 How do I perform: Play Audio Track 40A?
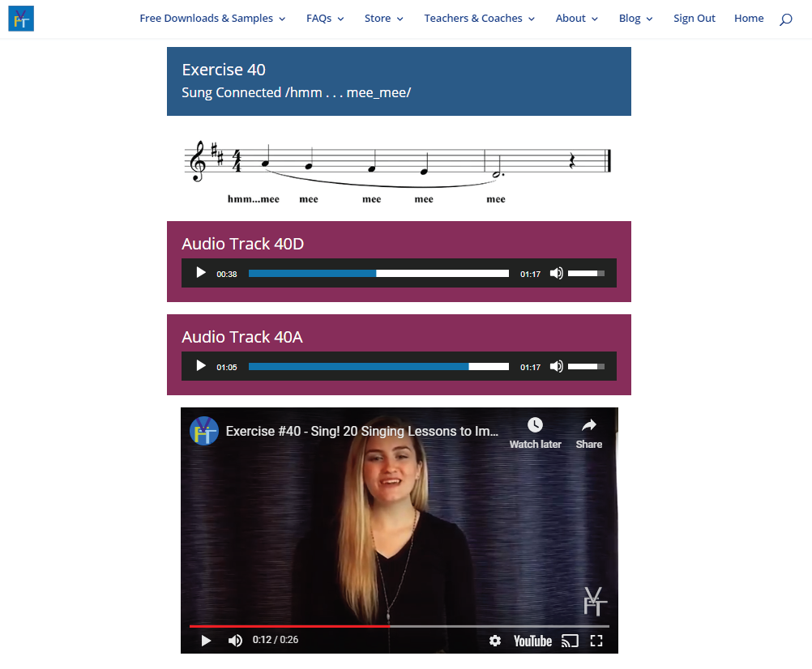201,366
